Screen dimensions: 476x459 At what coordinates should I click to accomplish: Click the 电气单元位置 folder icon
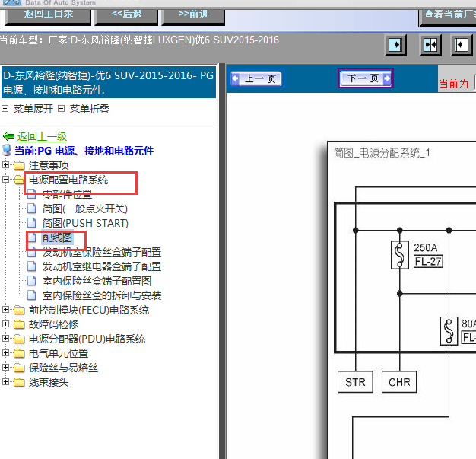pos(19,353)
